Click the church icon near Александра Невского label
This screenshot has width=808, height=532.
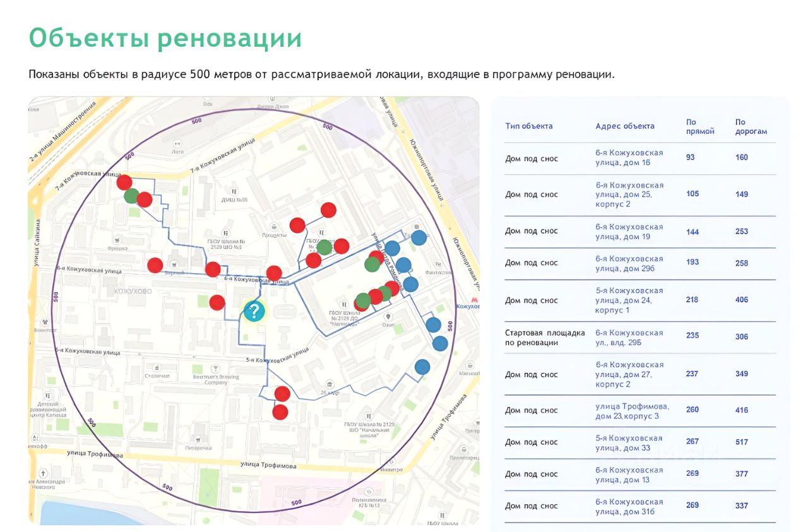pyautogui.click(x=43, y=473)
